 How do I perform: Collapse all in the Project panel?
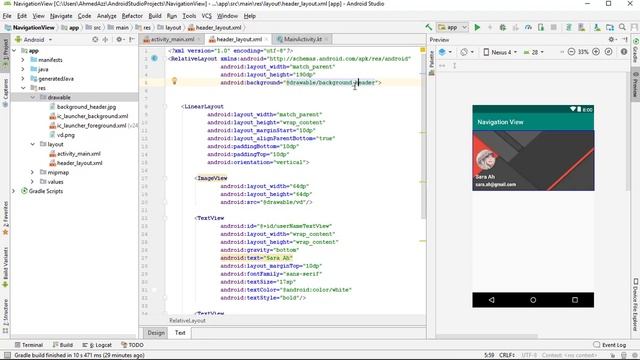click(x=105, y=40)
